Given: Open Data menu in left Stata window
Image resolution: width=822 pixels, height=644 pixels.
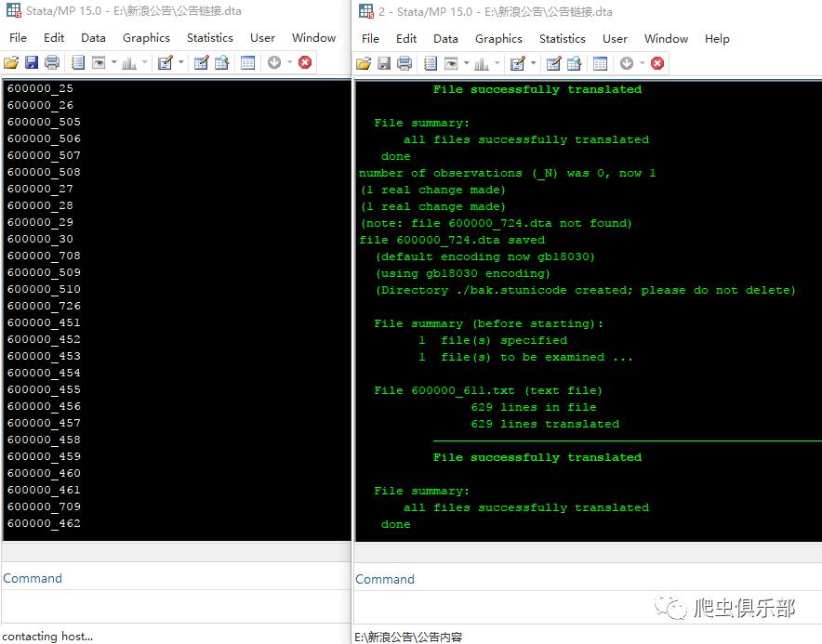Looking at the screenshot, I should click(x=93, y=38).
